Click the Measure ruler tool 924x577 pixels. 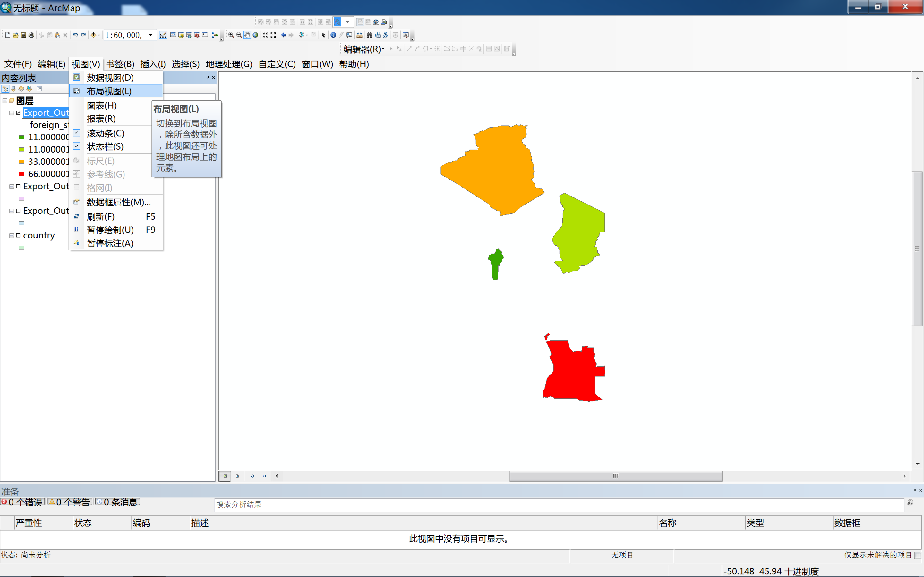click(359, 35)
